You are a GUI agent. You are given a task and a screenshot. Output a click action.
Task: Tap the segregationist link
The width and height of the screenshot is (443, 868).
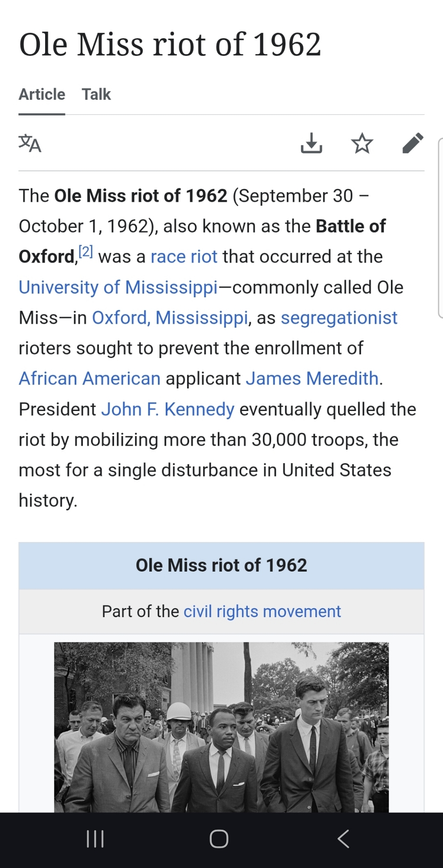pyautogui.click(x=339, y=318)
